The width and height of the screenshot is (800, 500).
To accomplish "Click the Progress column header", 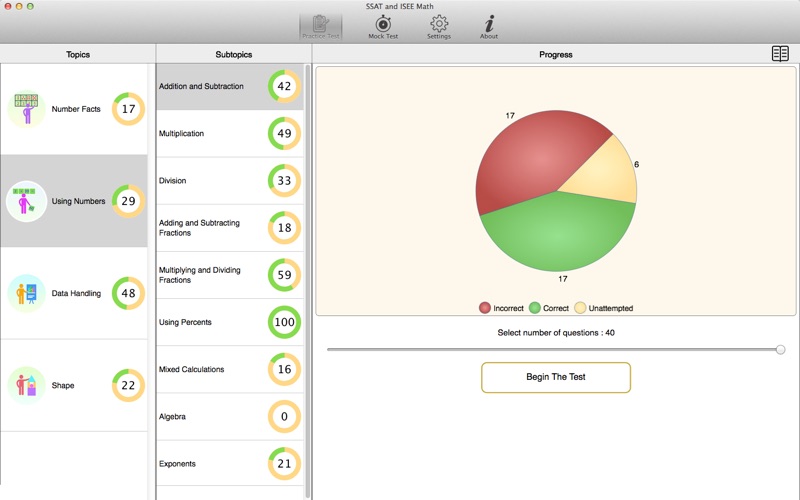I will click(556, 54).
